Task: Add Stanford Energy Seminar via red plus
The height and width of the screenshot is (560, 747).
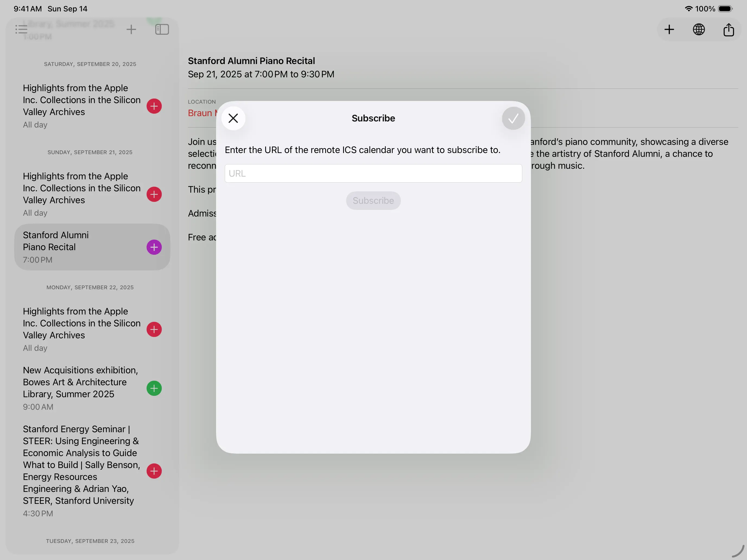Action: [x=154, y=471]
